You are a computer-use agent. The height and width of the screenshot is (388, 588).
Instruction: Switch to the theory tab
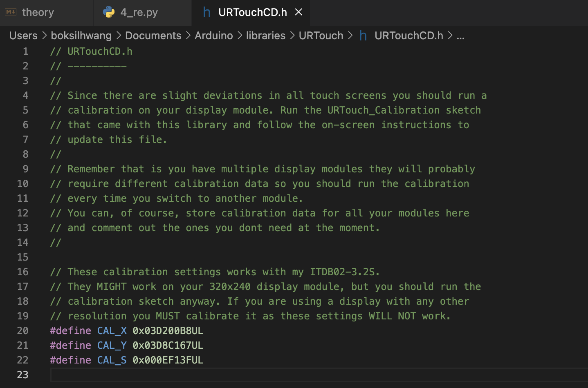click(38, 12)
